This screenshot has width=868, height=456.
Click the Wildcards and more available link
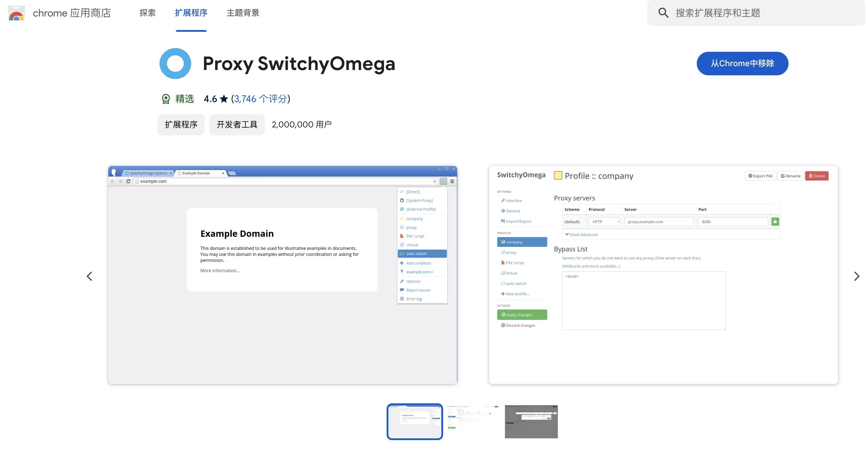pyautogui.click(x=591, y=266)
